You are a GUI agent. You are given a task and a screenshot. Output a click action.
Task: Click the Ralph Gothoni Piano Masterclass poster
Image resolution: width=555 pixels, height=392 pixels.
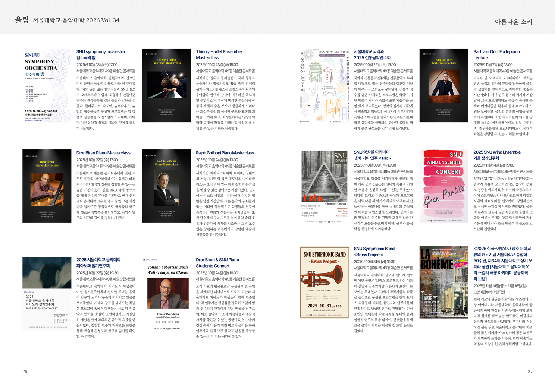(166, 186)
